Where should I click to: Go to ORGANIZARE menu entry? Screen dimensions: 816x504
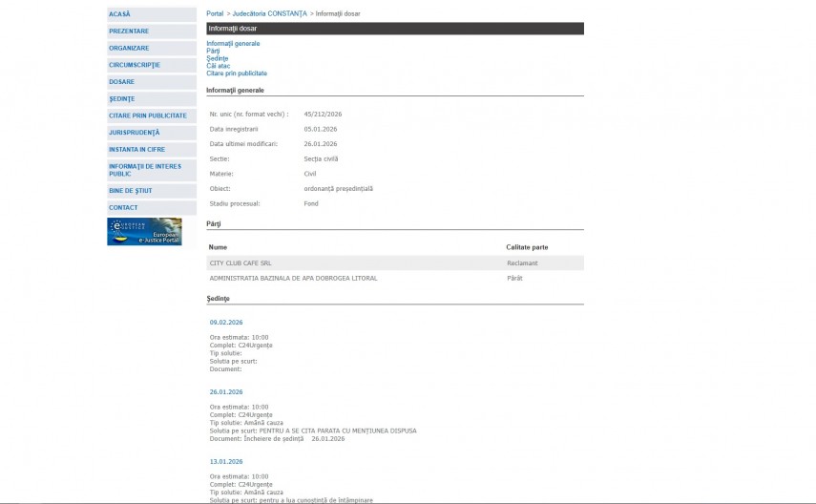tap(129, 48)
